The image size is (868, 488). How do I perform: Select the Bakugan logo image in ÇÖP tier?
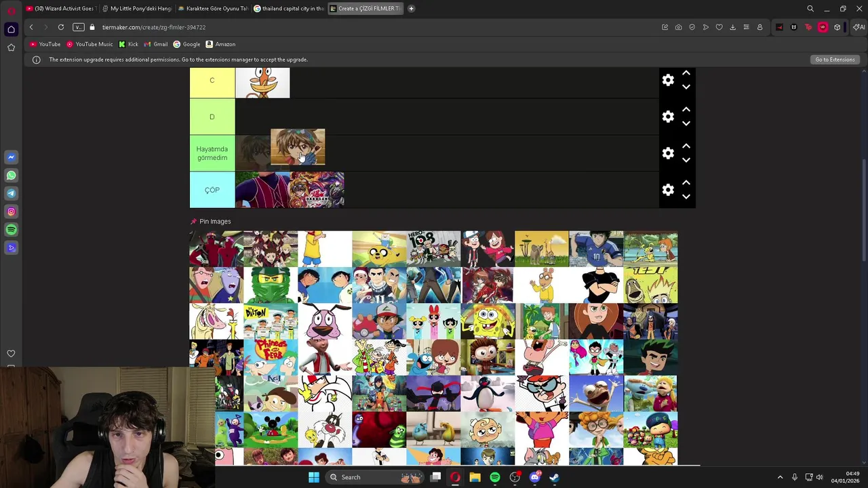317,190
